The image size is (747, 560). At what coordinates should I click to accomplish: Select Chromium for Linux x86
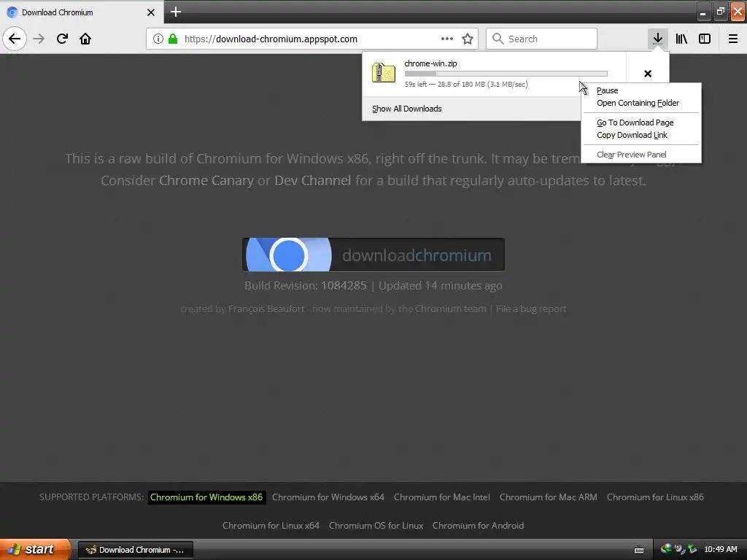pos(655,497)
